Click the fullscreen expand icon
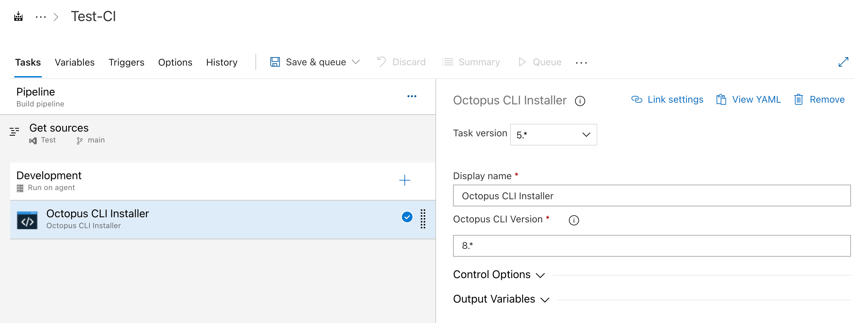 pos(844,62)
